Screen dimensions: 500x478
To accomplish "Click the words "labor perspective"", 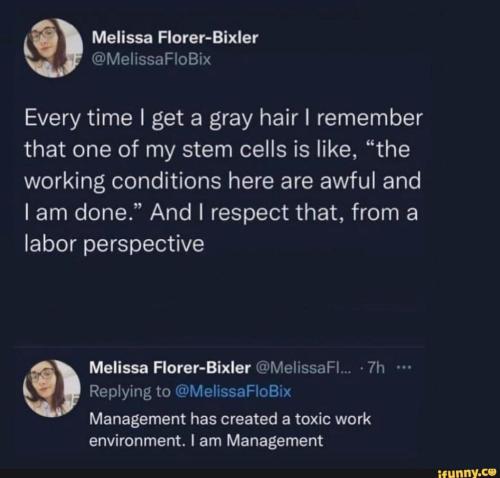I will coord(114,245).
